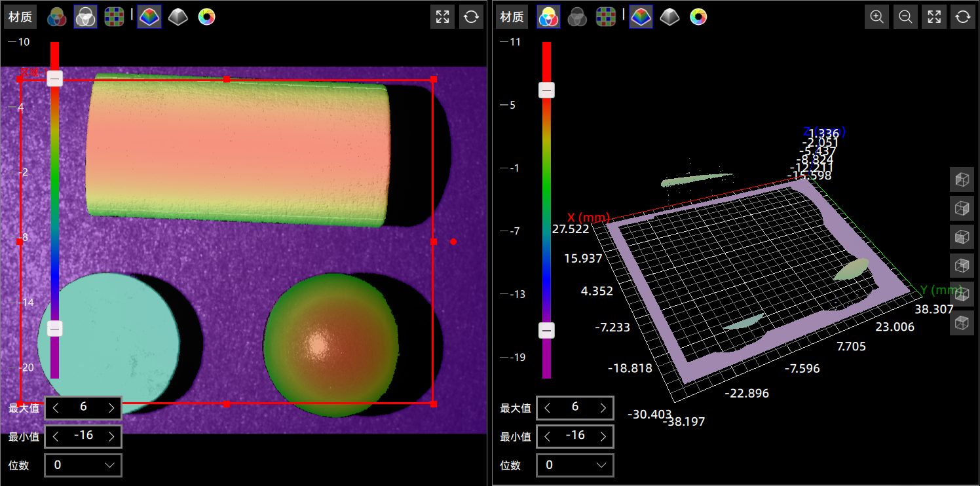Open the color wheel icon in right panel
Screen dimensions: 980x486
coord(698,17)
